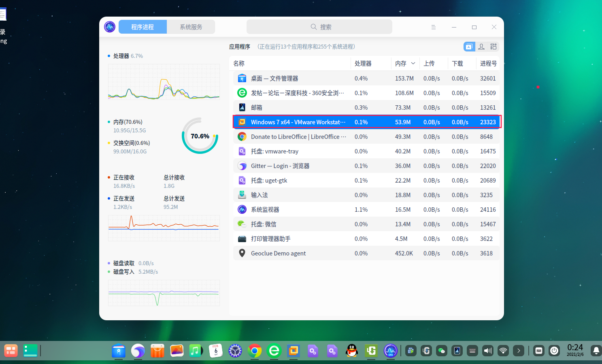Click the Geoclue Demo agent location icon
Viewport: 602px width, 364px height.
pos(242,253)
